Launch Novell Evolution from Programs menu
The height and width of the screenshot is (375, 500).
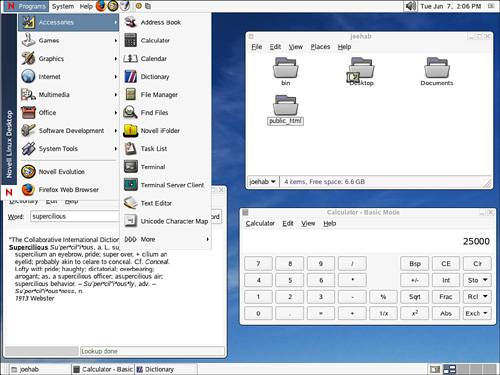click(68, 172)
